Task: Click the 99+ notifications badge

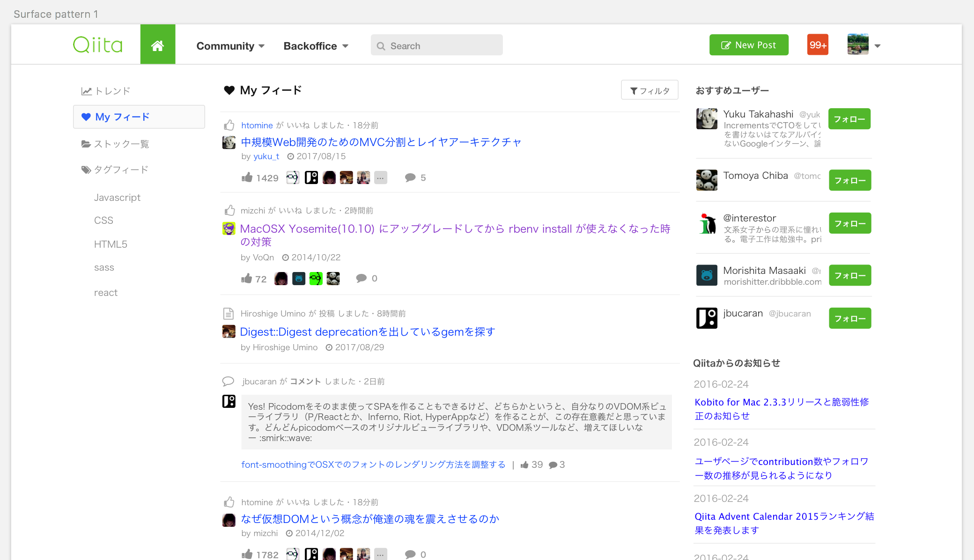Action: pos(818,45)
